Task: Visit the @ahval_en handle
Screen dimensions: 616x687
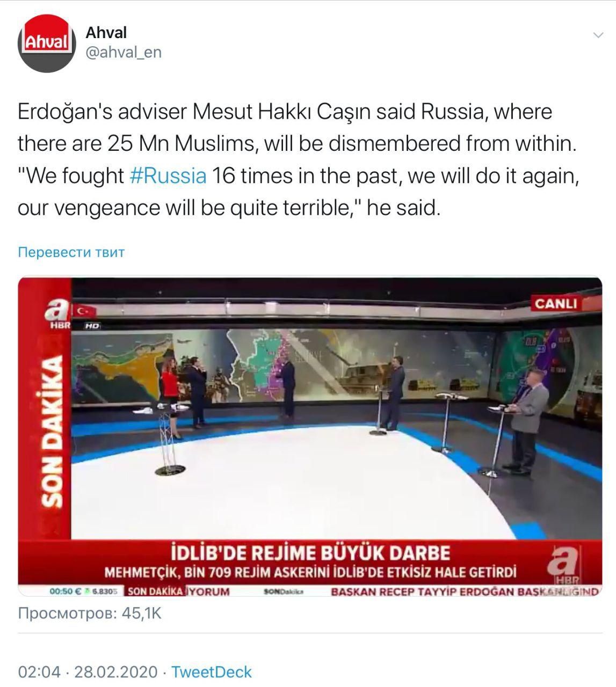Action: [x=124, y=53]
